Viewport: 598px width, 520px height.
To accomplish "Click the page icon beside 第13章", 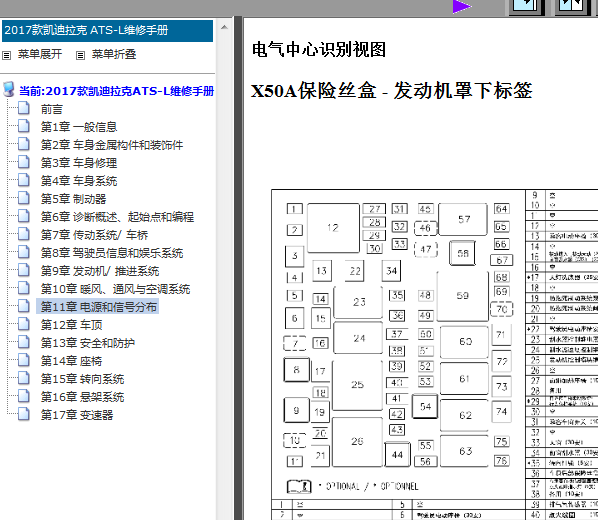I will 24,341.
